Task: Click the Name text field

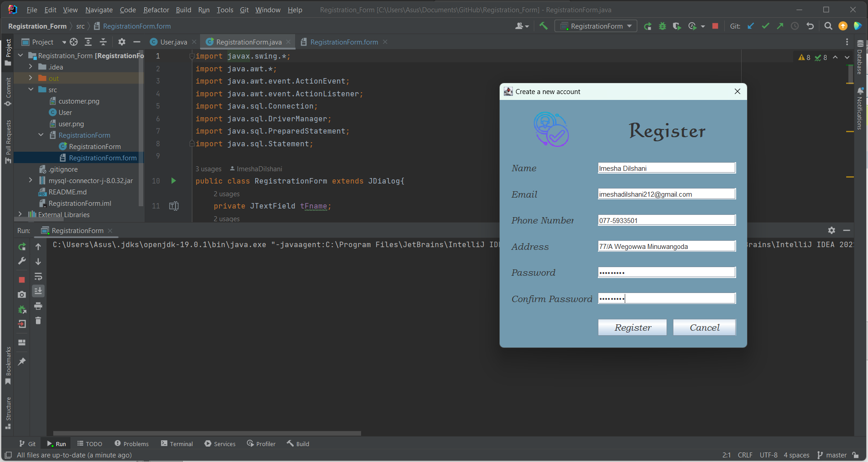Action: [667, 168]
